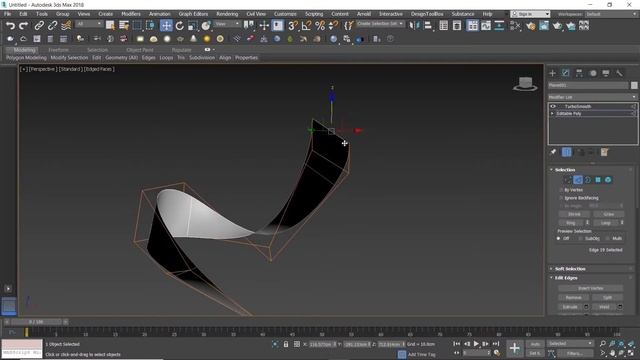
Task: Open the Hierarchy command panel tab
Action: [x=579, y=73]
